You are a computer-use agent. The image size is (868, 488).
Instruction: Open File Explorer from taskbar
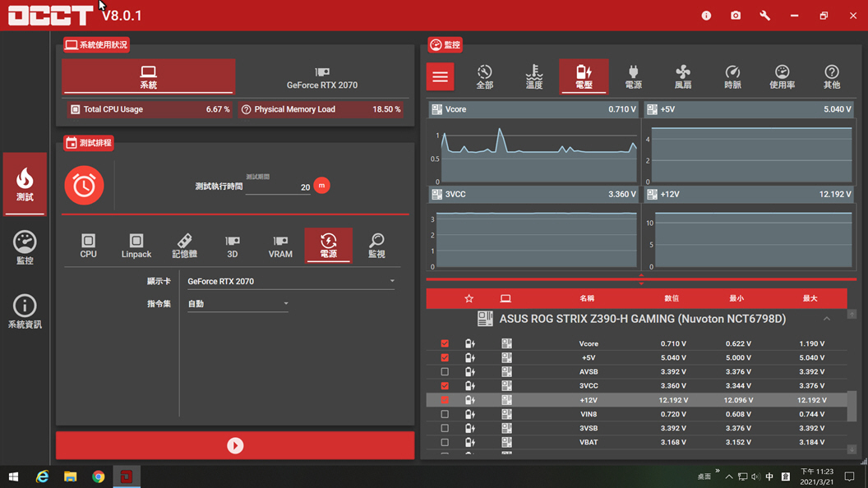[x=71, y=476]
